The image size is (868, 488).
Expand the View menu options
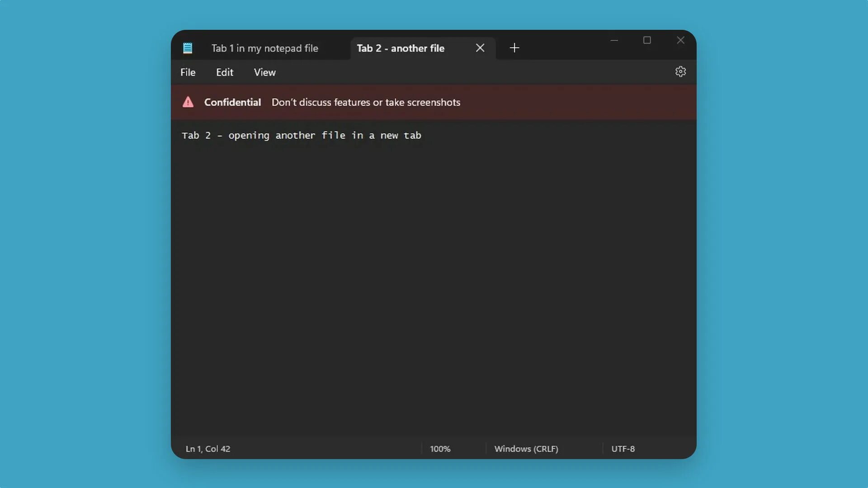pos(264,72)
